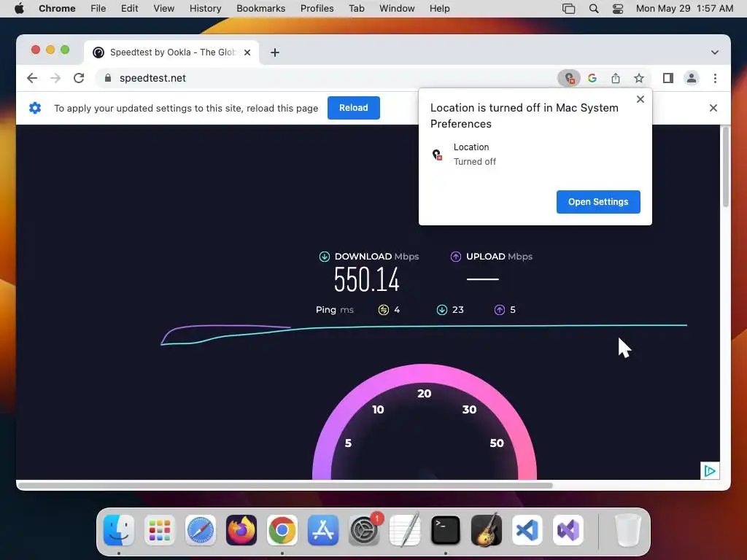Click the upload arrow icon beside UPLOAD

456,257
